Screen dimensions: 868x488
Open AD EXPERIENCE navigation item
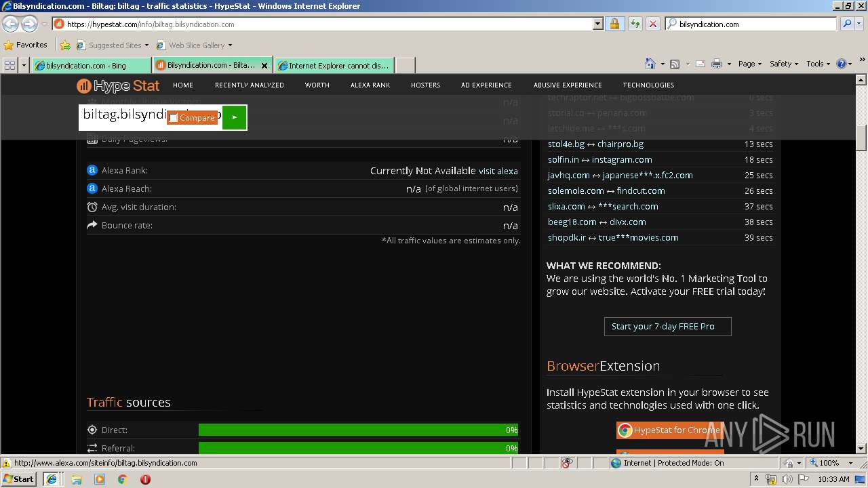(x=486, y=85)
